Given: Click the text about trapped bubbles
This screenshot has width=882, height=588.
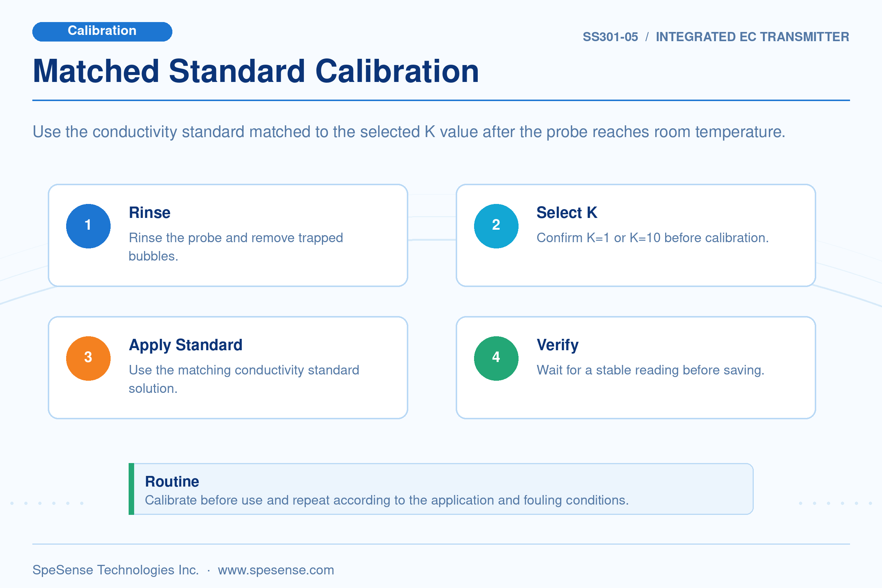Looking at the screenshot, I should (236, 247).
